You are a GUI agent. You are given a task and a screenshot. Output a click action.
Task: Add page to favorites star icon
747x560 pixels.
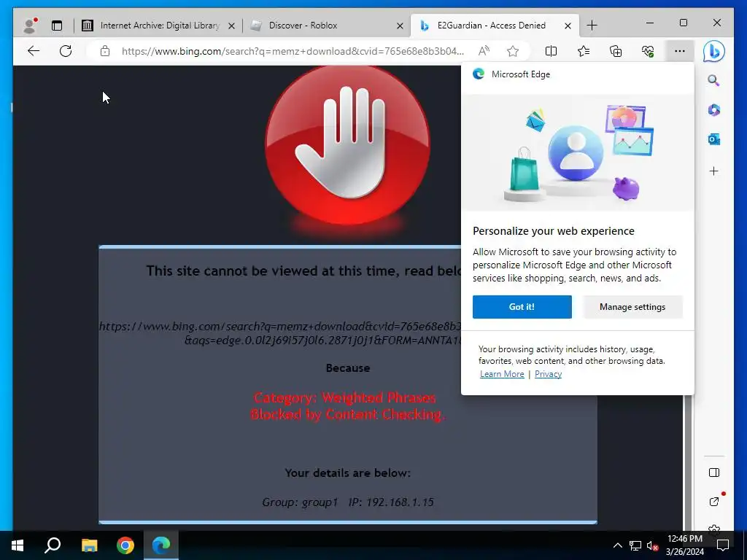coord(513,51)
